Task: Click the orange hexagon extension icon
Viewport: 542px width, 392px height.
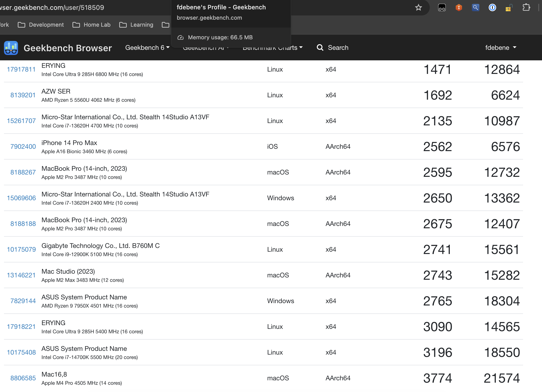Action: (459, 8)
